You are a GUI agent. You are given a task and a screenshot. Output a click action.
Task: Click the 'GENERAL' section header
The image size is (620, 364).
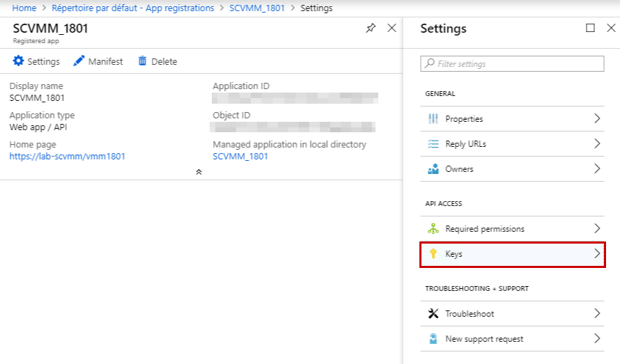pos(440,94)
